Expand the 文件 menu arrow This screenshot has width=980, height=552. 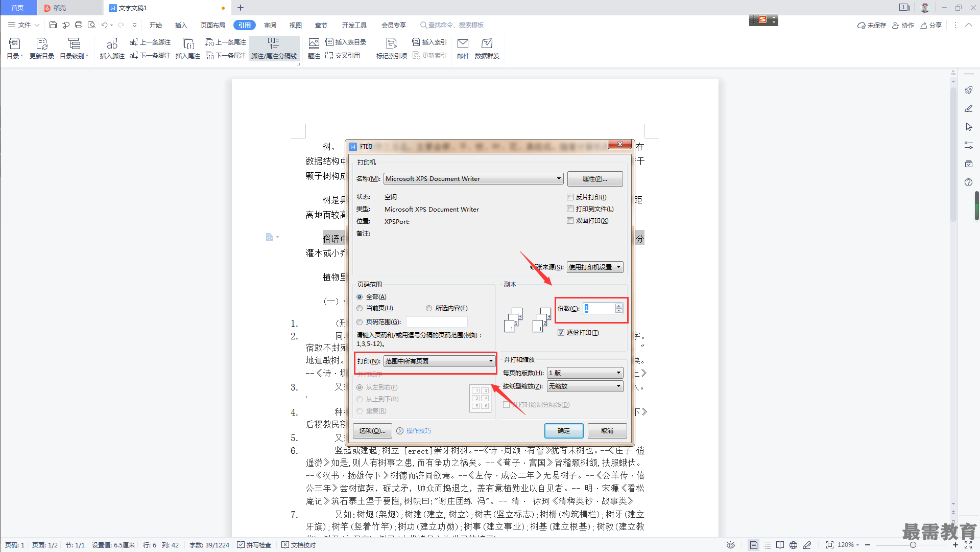pos(37,25)
